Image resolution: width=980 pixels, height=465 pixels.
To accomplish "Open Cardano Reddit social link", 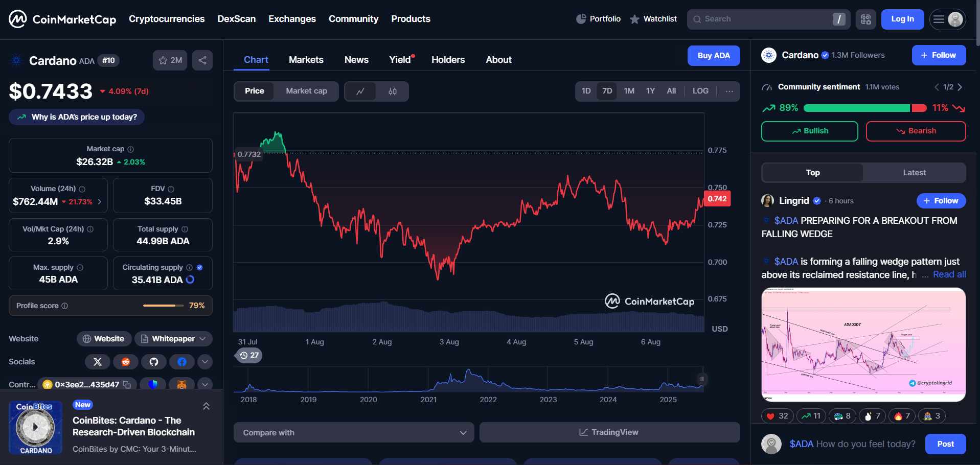I will tap(126, 362).
